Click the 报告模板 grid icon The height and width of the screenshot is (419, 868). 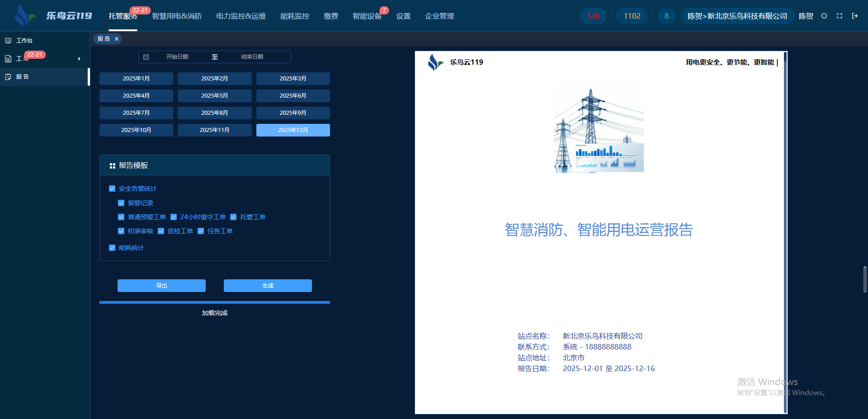coord(113,166)
